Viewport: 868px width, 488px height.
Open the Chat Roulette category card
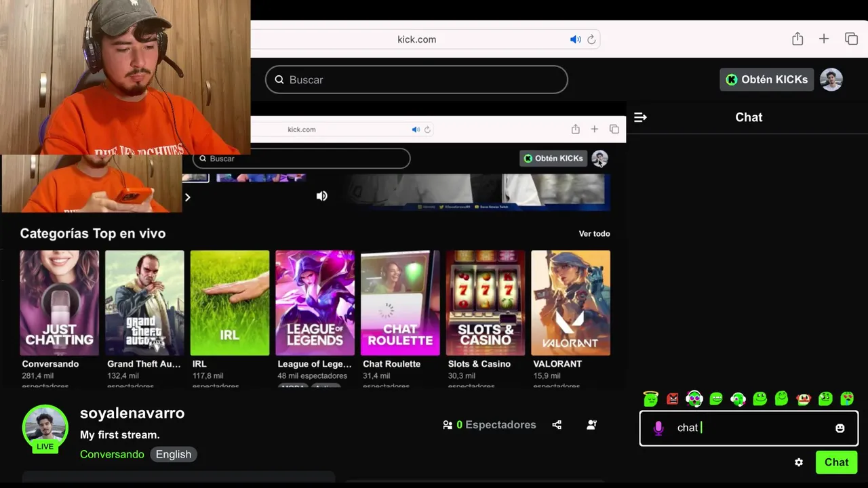click(x=400, y=303)
